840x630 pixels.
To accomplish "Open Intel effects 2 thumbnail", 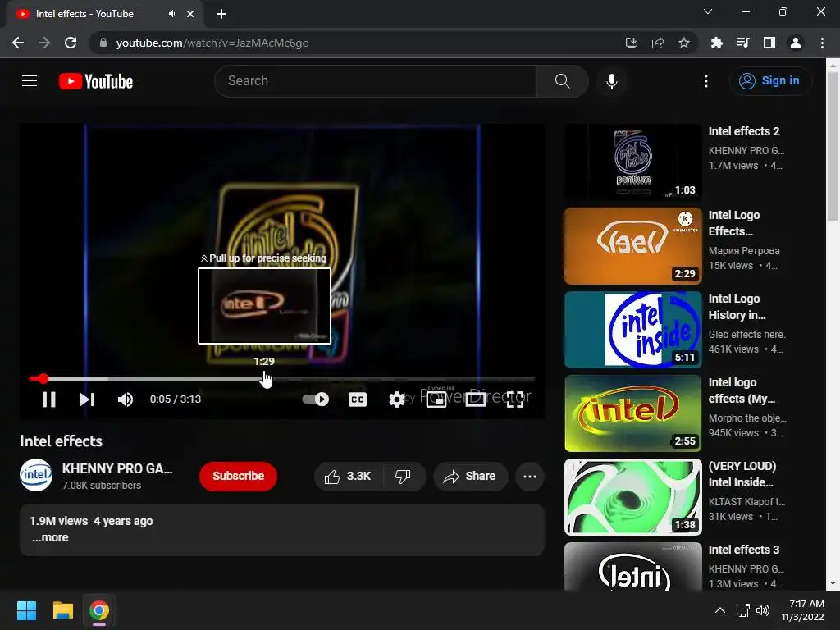I will (x=633, y=162).
